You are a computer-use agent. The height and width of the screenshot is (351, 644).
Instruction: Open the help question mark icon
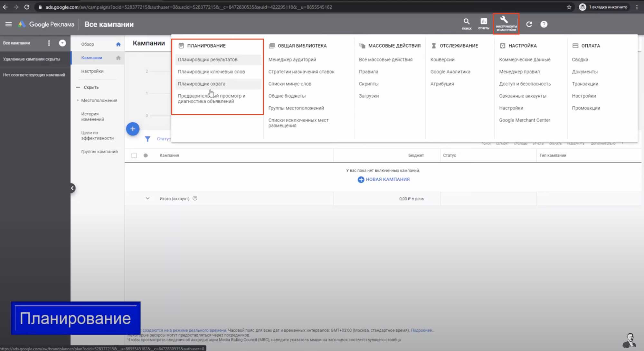click(544, 24)
